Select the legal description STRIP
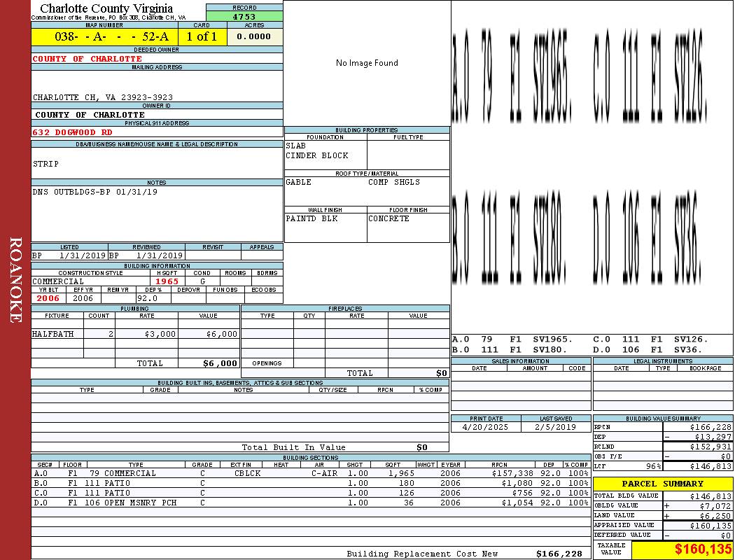 (46, 164)
